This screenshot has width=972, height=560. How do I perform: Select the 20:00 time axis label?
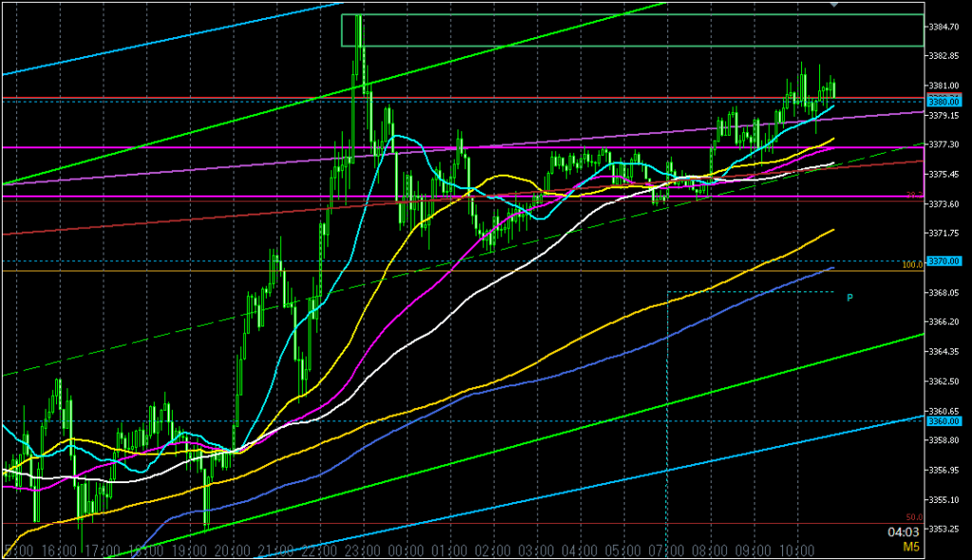232,551
